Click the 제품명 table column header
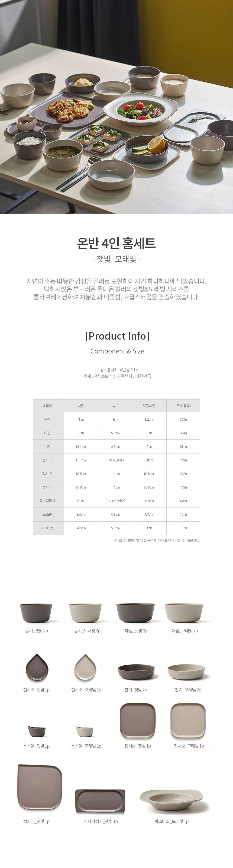 coord(47,406)
